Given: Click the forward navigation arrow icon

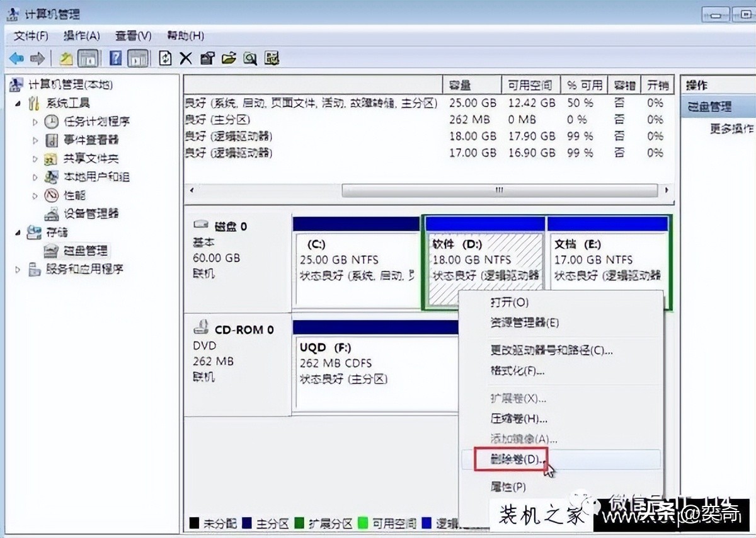Looking at the screenshot, I should 37,58.
